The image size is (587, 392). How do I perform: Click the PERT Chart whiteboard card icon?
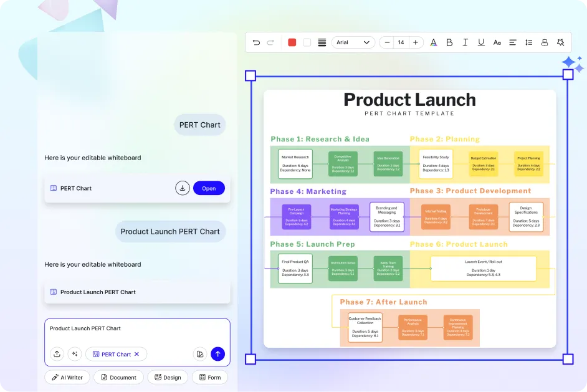point(54,188)
